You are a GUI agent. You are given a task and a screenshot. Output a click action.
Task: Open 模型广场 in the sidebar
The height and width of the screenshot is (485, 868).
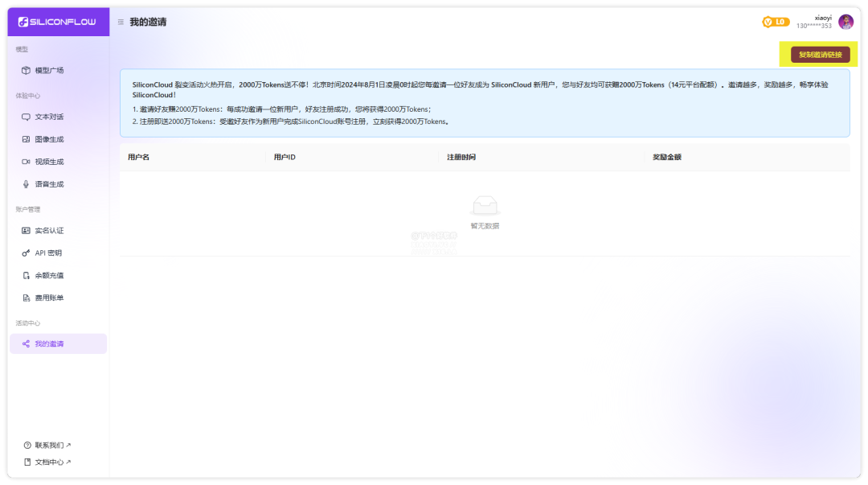[49, 71]
